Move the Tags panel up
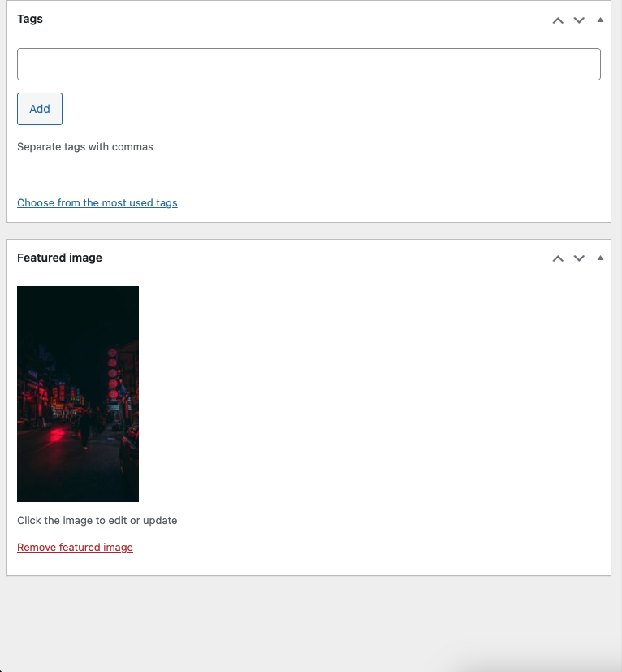 [x=558, y=20]
